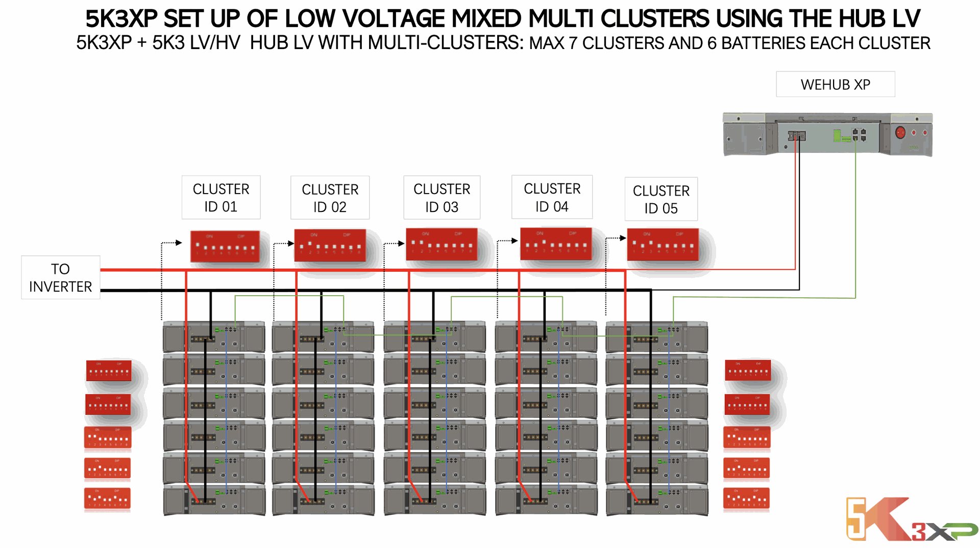980x548 pixels.
Task: Select the CLUSTER ID 04 label
Action: (552, 197)
